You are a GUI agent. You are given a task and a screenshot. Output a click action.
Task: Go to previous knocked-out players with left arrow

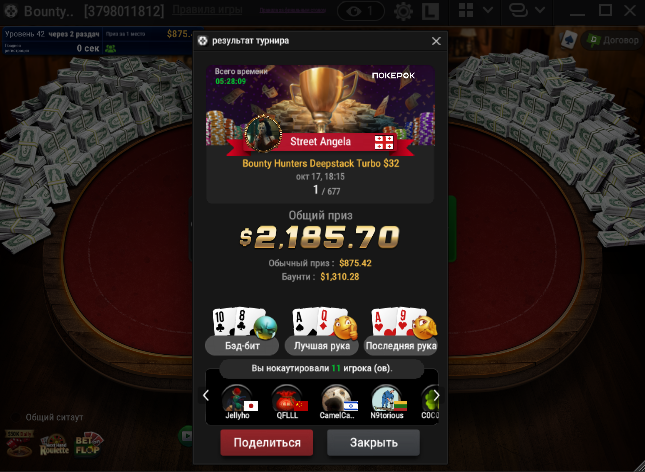[x=206, y=395]
